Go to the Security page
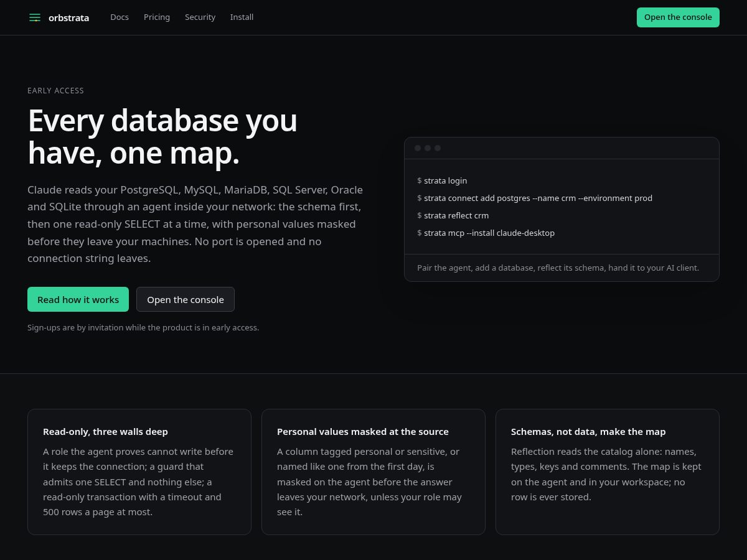The height and width of the screenshot is (560, 747). (200, 17)
